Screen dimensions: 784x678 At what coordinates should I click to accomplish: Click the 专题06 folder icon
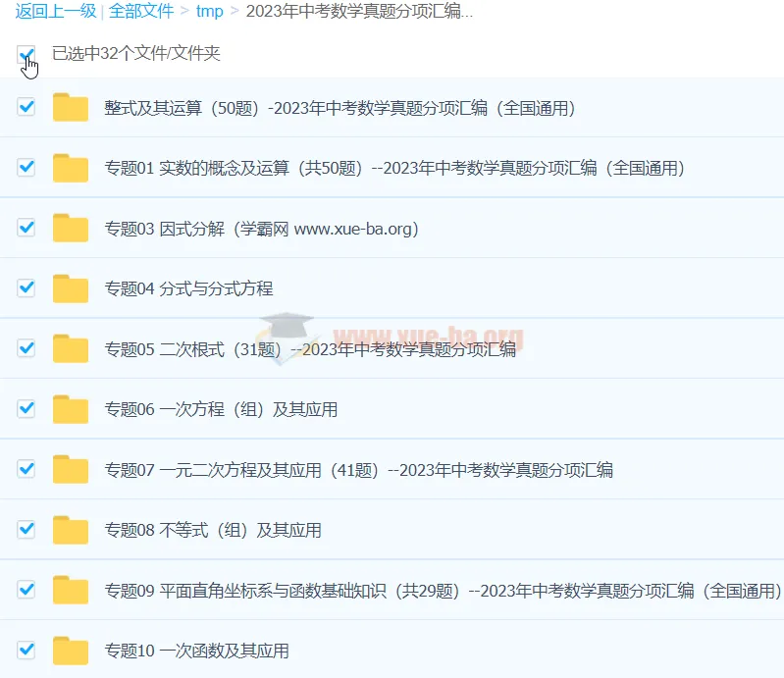71,409
